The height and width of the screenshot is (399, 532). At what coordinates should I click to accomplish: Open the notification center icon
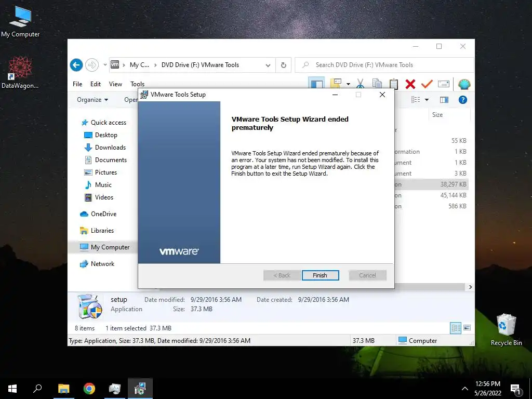516,390
